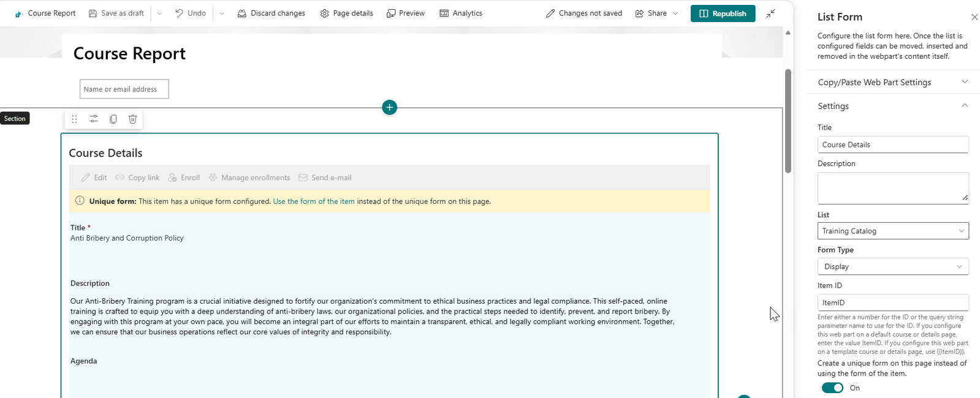Click Manage enrollments
The width and height of the screenshot is (980, 398).
(x=249, y=178)
